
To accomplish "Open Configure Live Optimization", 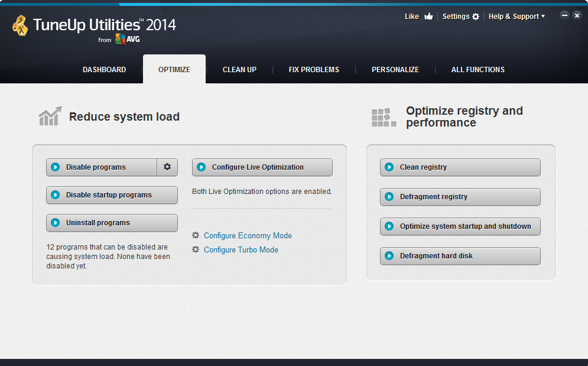I will pyautogui.click(x=262, y=167).
